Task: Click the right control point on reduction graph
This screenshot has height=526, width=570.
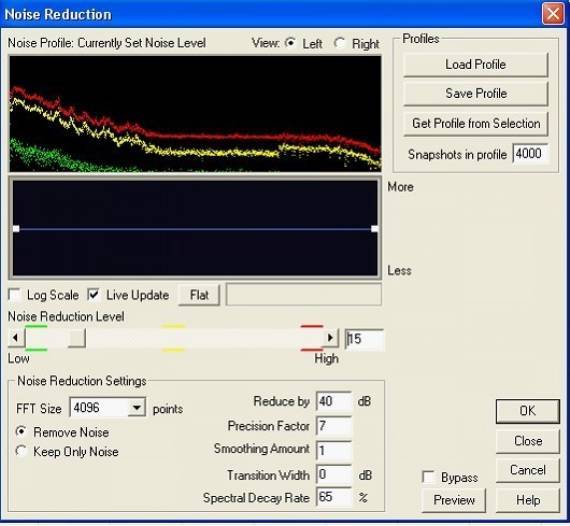Action: coord(374,229)
